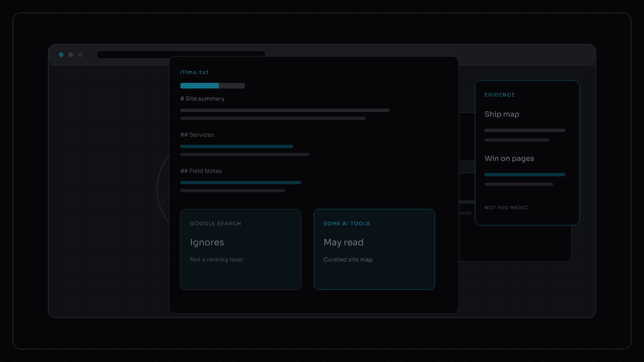Click the teal link line under Services

click(237, 146)
